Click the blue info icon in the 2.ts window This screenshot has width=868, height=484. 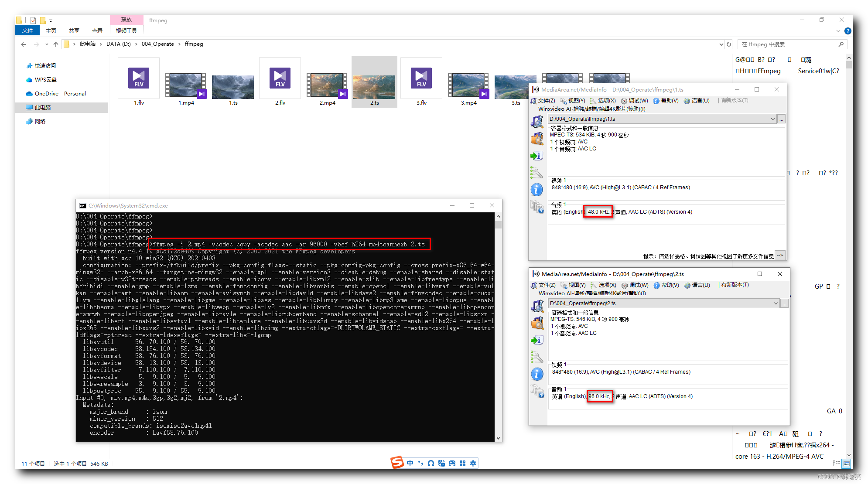point(537,374)
